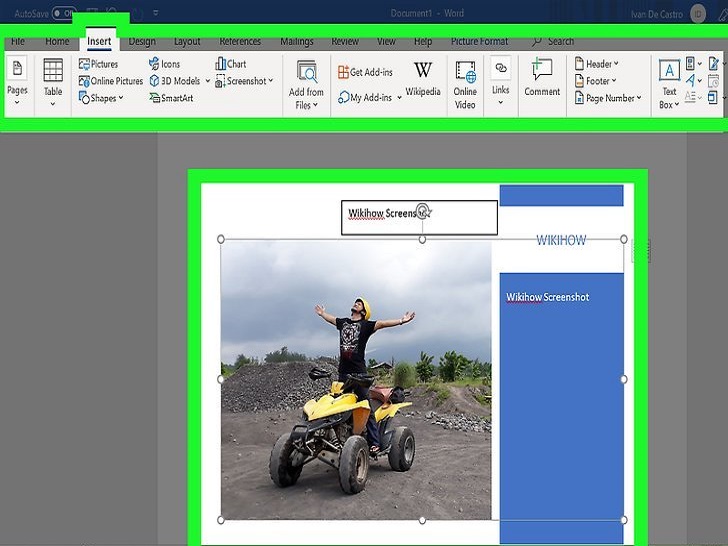Expand the Shapes dropdown
Viewport: 728px width, 546px height.
(x=101, y=98)
